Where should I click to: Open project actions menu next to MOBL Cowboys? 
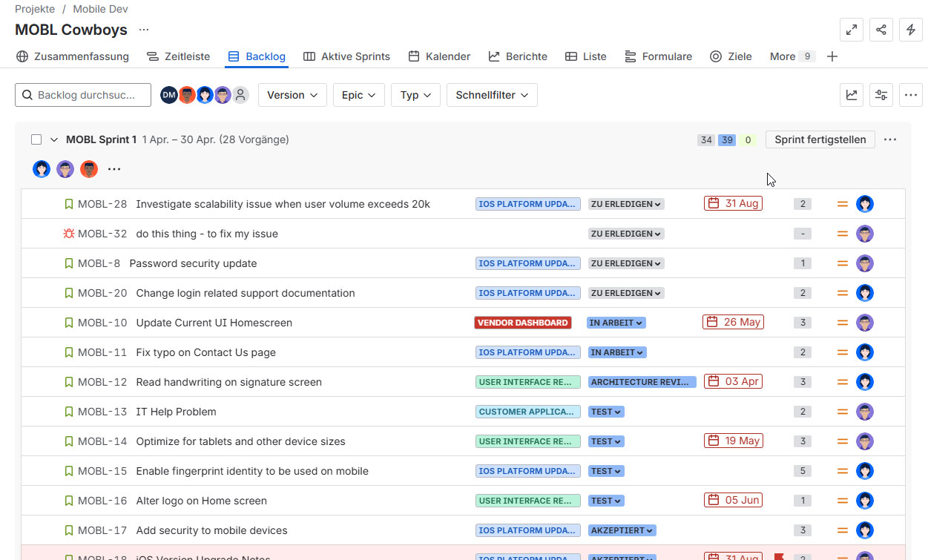144,30
